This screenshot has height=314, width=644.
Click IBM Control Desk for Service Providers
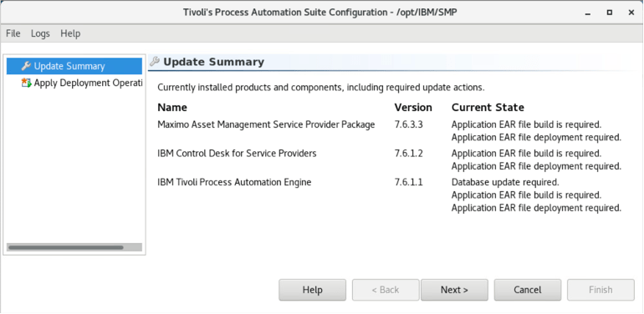point(237,154)
